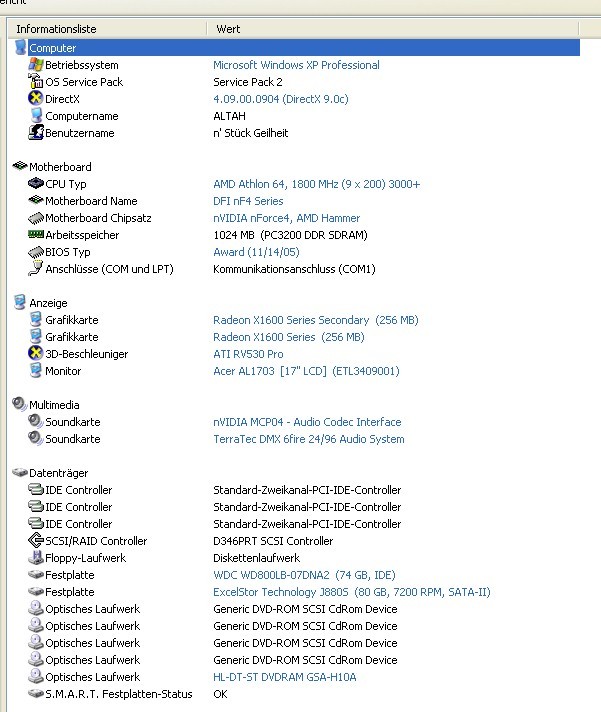Open the HL-DT-ST DVDRAM GSA-H10A link
This screenshot has height=712, width=601.
(285, 677)
